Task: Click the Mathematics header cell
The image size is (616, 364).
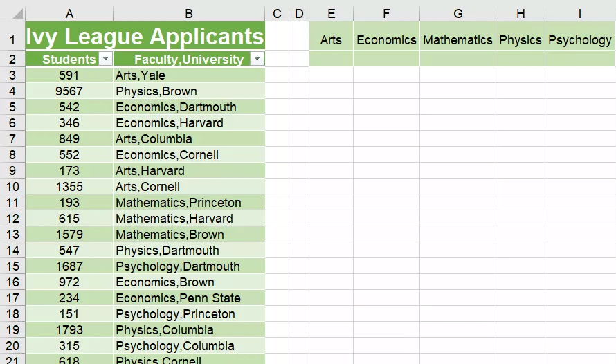Action: [458, 40]
